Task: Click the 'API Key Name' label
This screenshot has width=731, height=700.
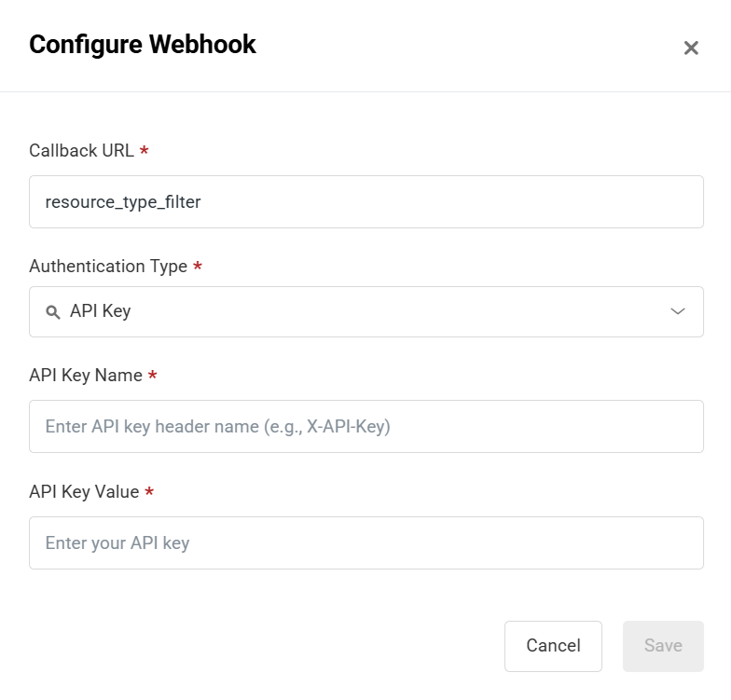Action: (x=86, y=376)
